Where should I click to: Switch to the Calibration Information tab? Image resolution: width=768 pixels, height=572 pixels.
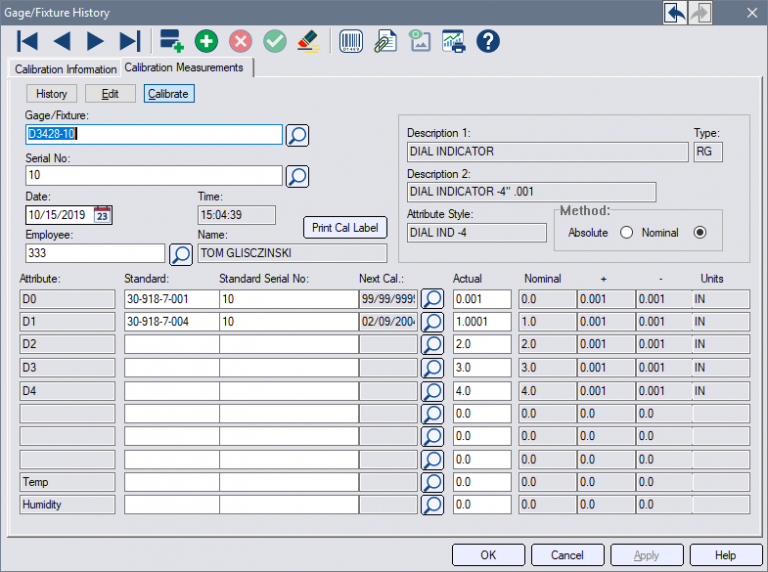pyautogui.click(x=64, y=69)
